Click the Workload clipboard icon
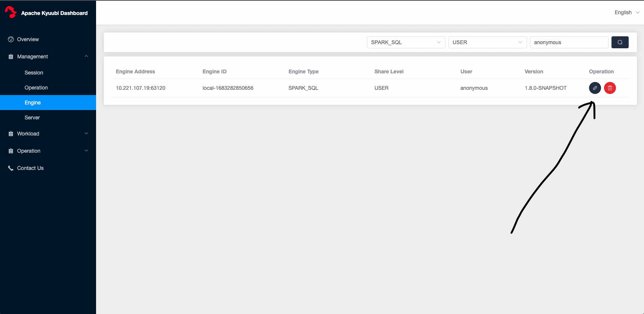Viewport: 644px width, 314px height. pyautogui.click(x=11, y=134)
